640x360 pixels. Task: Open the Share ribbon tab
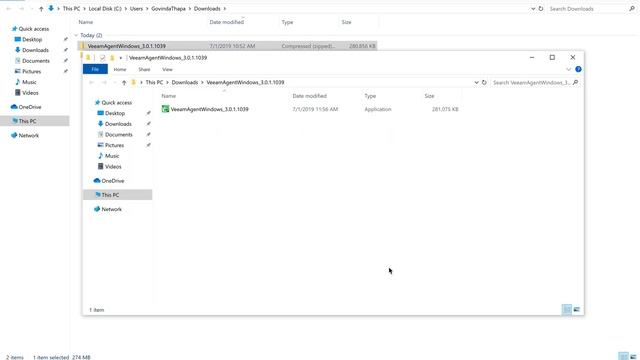(x=144, y=69)
